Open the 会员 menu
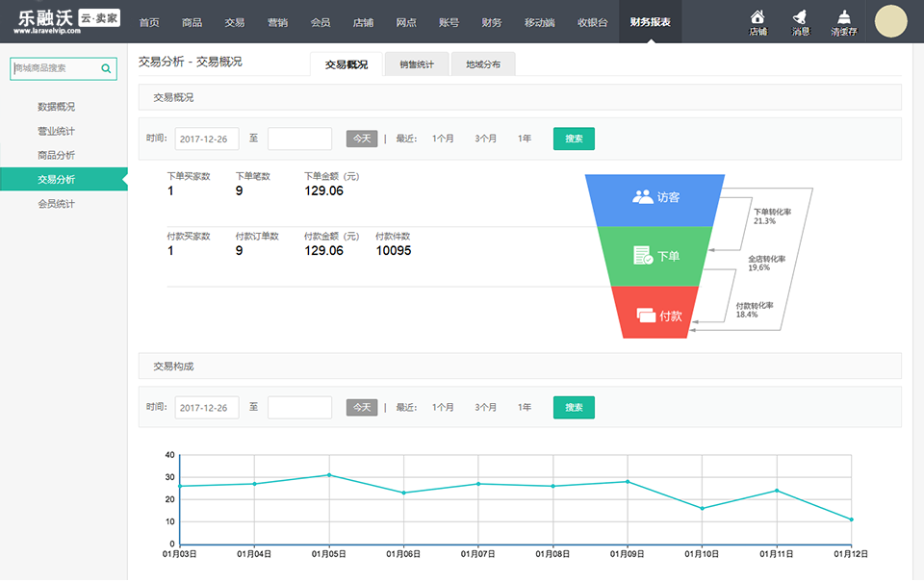The width and height of the screenshot is (924, 582). coord(321,22)
